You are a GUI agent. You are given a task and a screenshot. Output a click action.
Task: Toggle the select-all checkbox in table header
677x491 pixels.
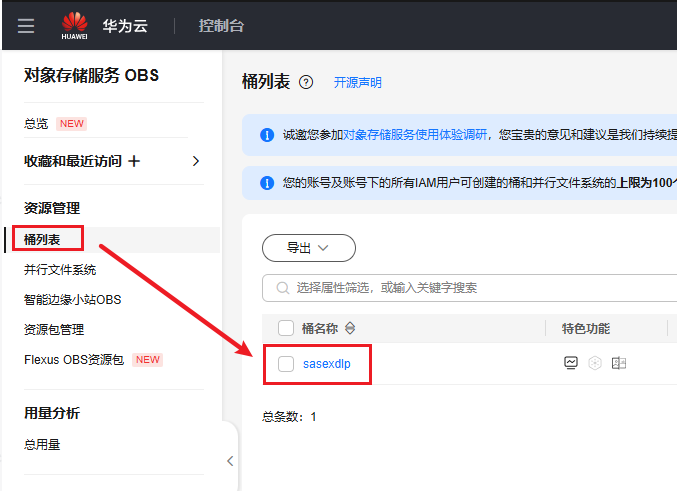[x=286, y=328]
